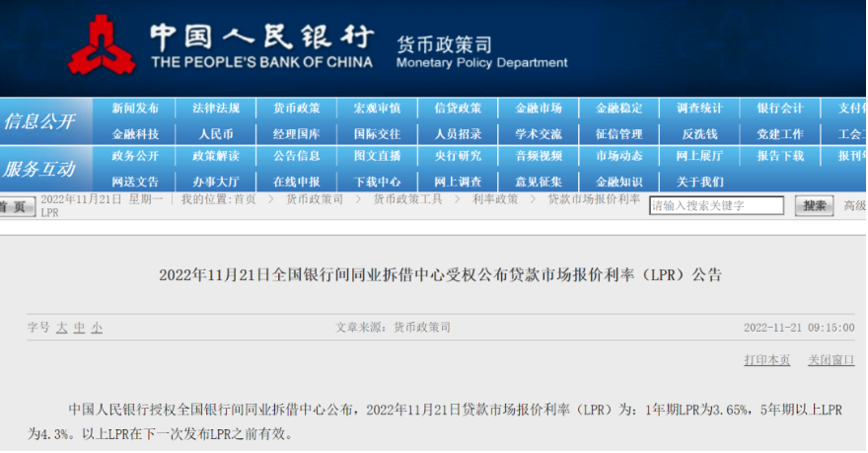The height and width of the screenshot is (453, 868).
Task: Open 网送文告 link
Action: point(135,183)
